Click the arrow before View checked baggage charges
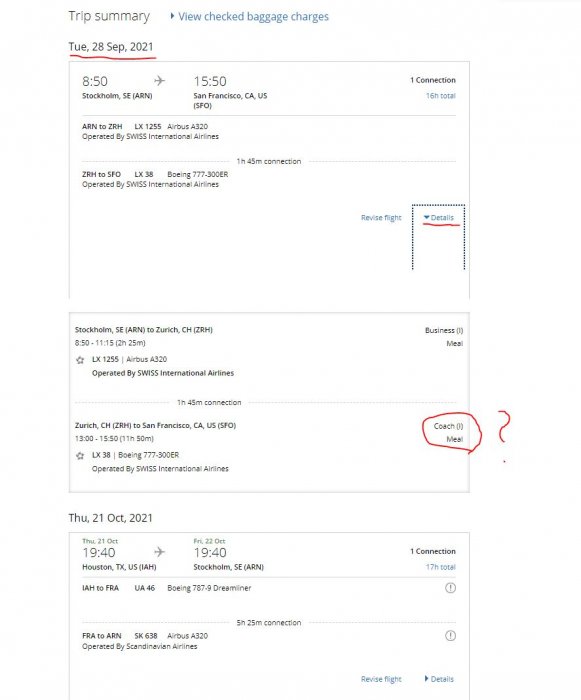 (x=172, y=16)
